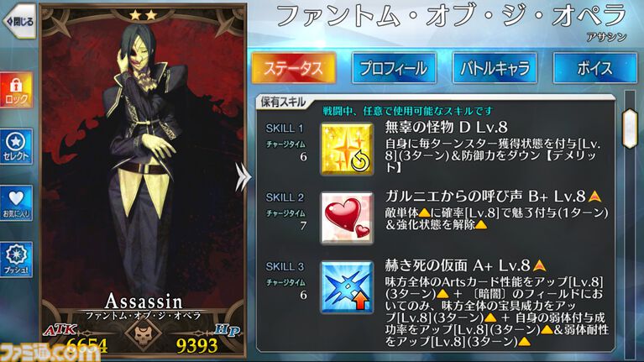Tap the heart charm skill icon
The width and height of the screenshot is (644, 362).
347,218
